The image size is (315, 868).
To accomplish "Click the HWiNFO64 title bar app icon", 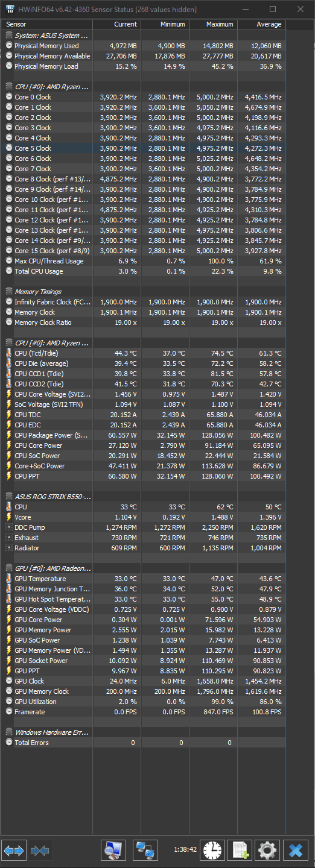I will click(x=8, y=9).
